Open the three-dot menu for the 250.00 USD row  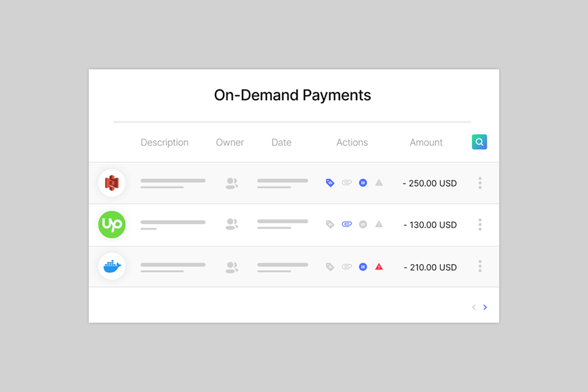(480, 183)
